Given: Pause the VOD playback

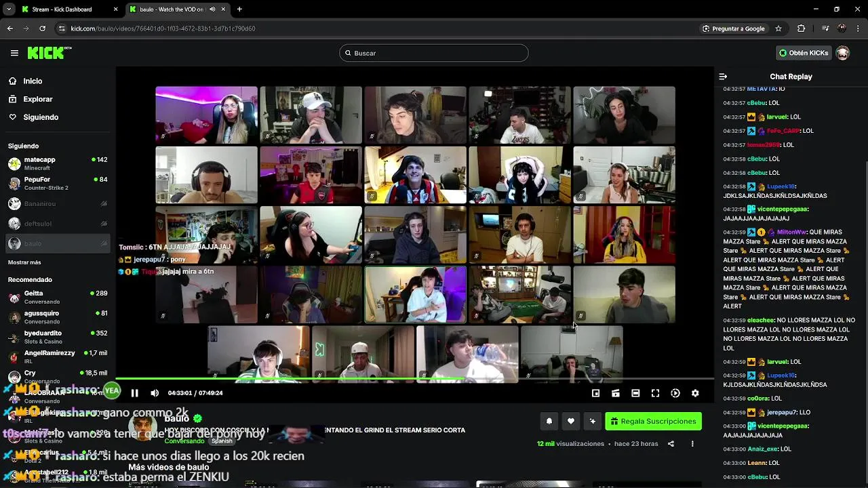Looking at the screenshot, I should click(134, 393).
